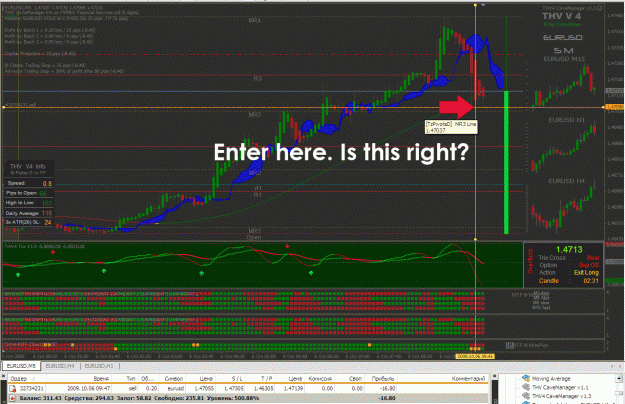Click the first green up arrow in Trix window
This screenshot has height=404, width=625.
[18, 275]
